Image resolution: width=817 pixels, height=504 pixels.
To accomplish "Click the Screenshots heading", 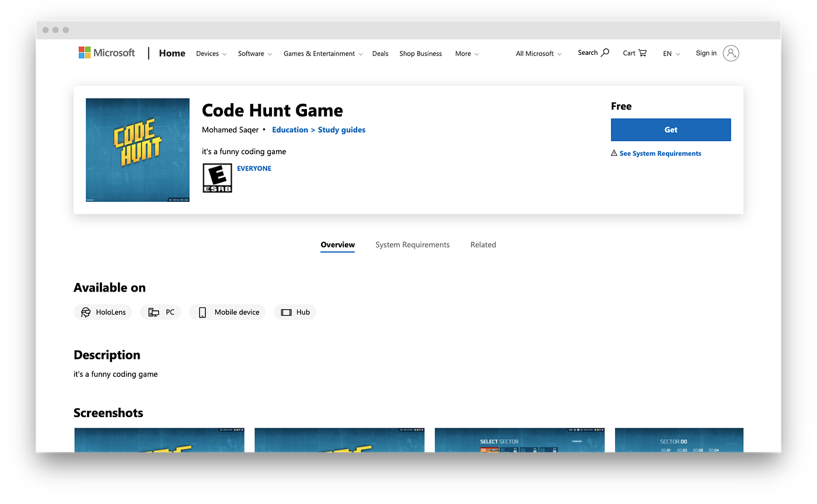I will 109,412.
